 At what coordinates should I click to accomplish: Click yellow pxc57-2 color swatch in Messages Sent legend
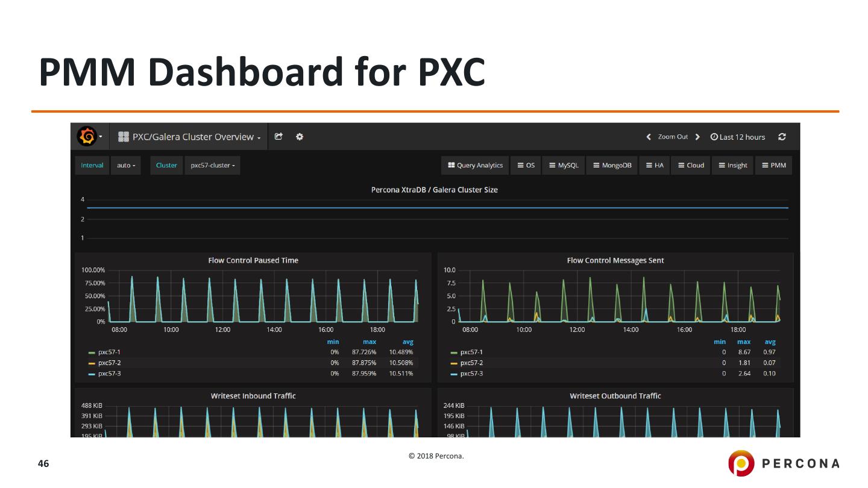[454, 363]
